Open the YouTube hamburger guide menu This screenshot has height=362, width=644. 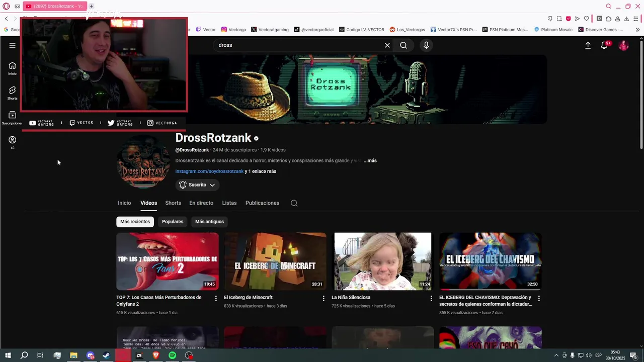point(12,45)
